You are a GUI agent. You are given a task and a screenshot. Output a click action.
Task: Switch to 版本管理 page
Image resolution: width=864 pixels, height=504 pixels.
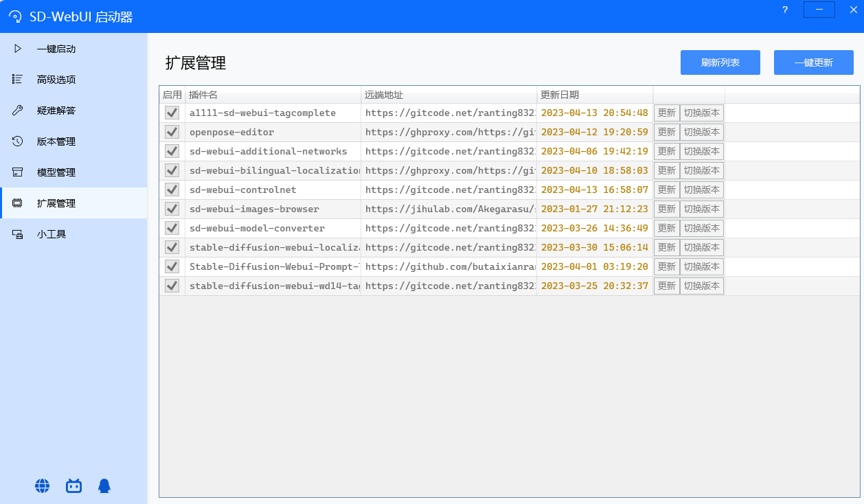point(73,141)
